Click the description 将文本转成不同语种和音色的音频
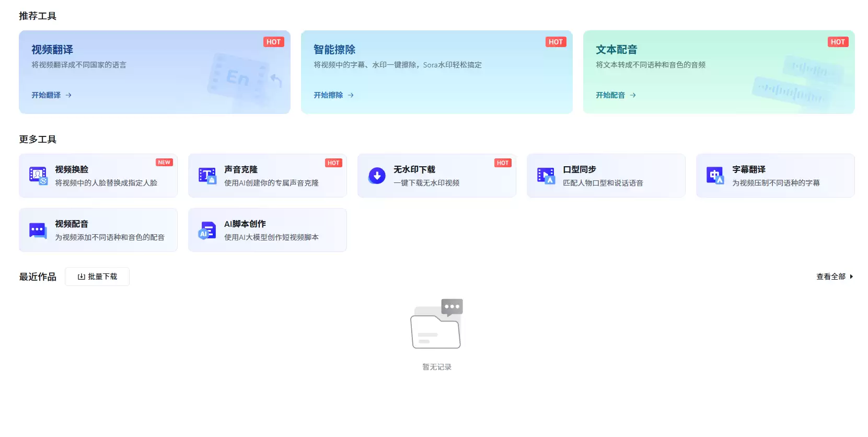The height and width of the screenshot is (437, 868). pos(651,65)
